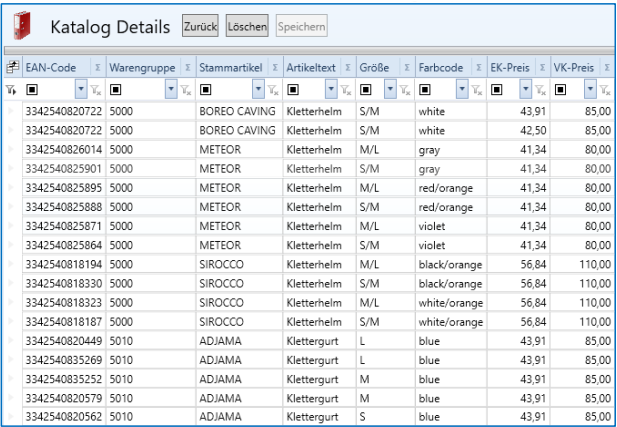617x427 pixels.
Task: Clear the filter for the EK-Preis column
Action: click(537, 90)
